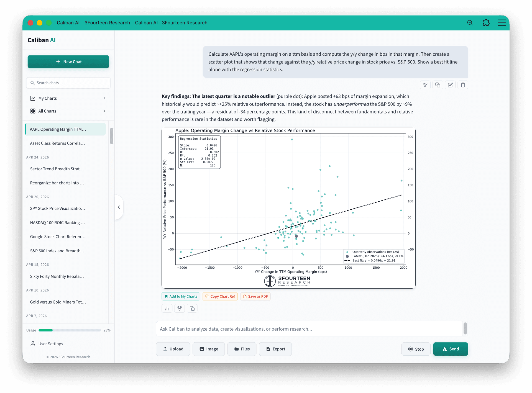This screenshot has width=532, height=393.
Task: Click Add to My Charts
Action: [181, 297]
